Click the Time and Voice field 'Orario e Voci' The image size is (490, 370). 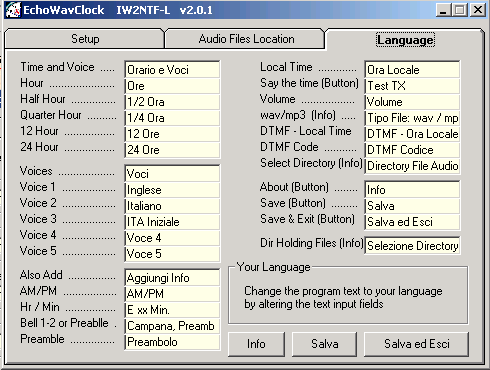[x=172, y=70]
